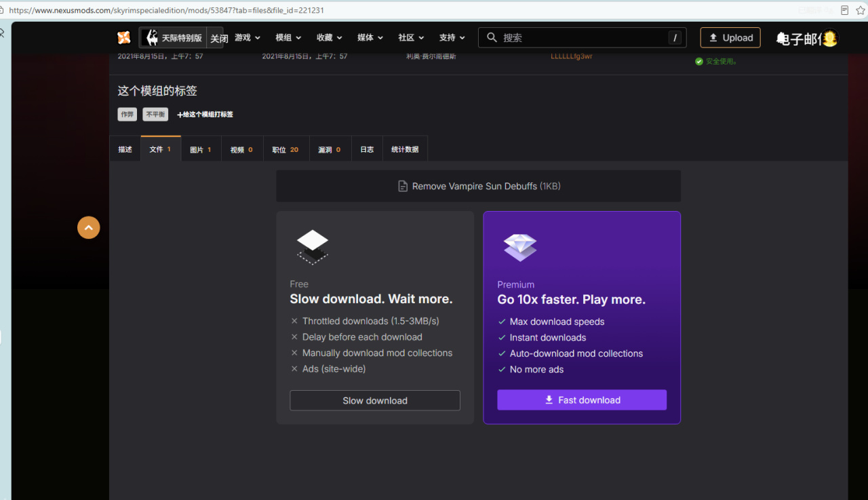868x500 pixels.
Task: Click the 'Free' tier label
Action: tap(299, 284)
